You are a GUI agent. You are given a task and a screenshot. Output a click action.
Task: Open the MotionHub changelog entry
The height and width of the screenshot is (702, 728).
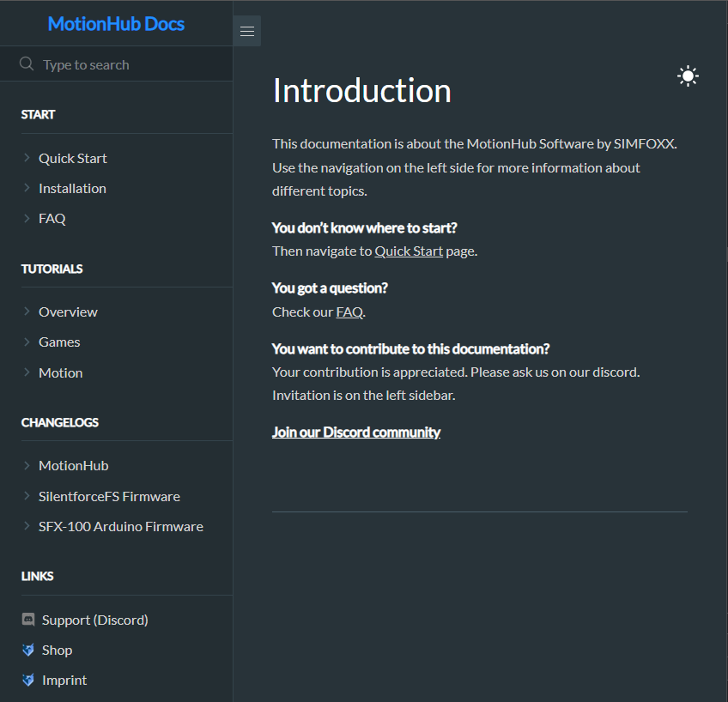coord(73,465)
